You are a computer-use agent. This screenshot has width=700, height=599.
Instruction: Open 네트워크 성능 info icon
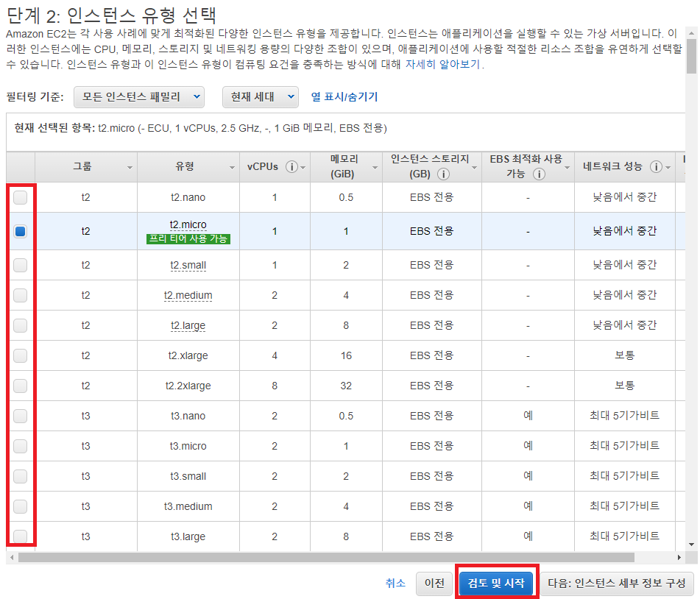click(x=656, y=167)
